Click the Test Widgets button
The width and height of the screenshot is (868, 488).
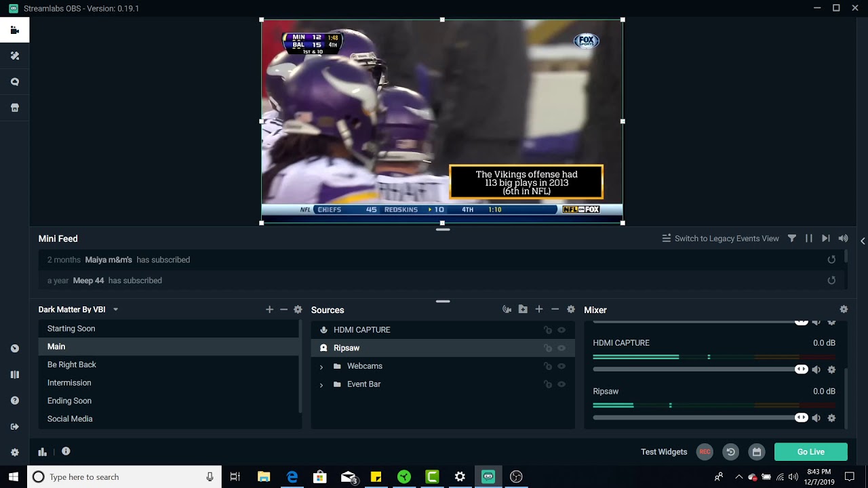664,452
